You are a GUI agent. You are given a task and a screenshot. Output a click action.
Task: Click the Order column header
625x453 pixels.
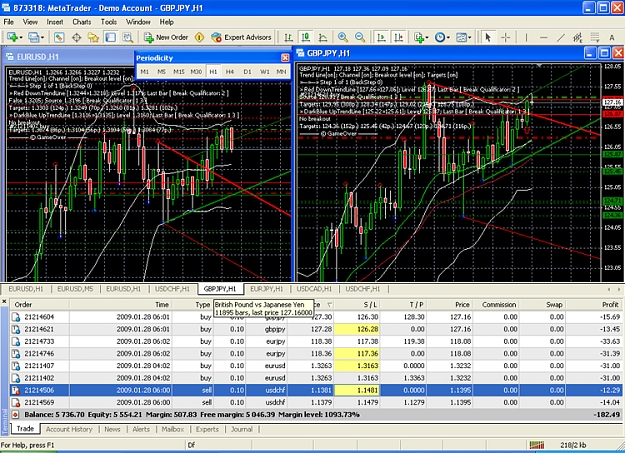40,305
